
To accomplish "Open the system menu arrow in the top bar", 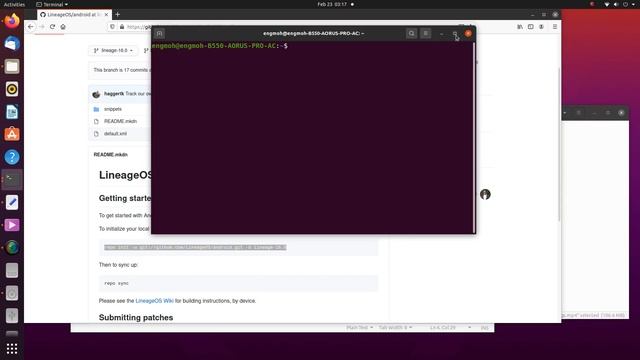I will click(x=633, y=4).
